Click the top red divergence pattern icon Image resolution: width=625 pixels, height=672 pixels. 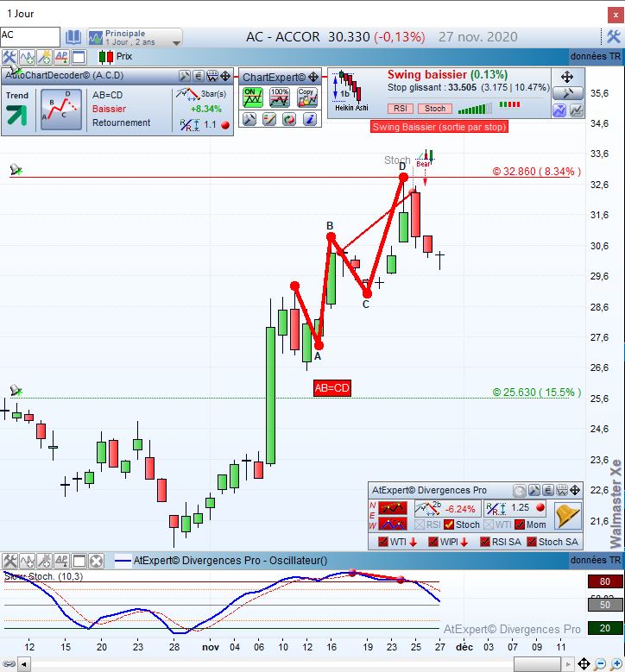(x=393, y=508)
